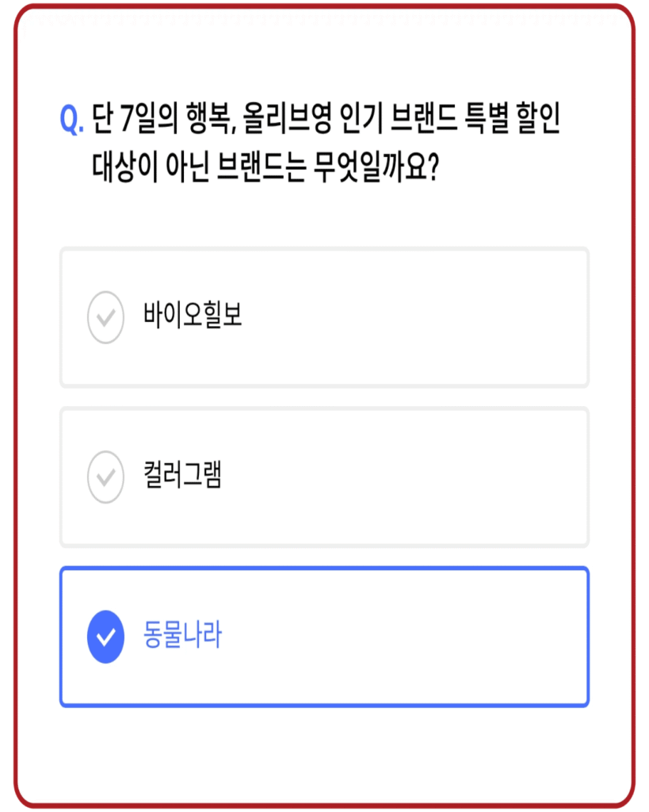Click the filled blue check-circle icon
Viewport: 649px width, 812px height.
coord(105,634)
